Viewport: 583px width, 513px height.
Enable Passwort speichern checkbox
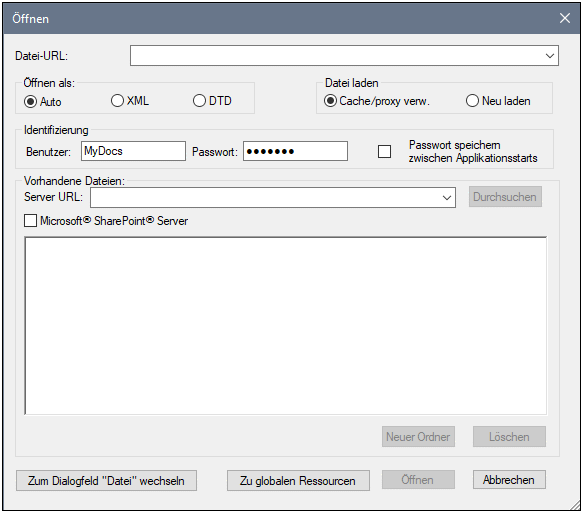click(x=384, y=151)
